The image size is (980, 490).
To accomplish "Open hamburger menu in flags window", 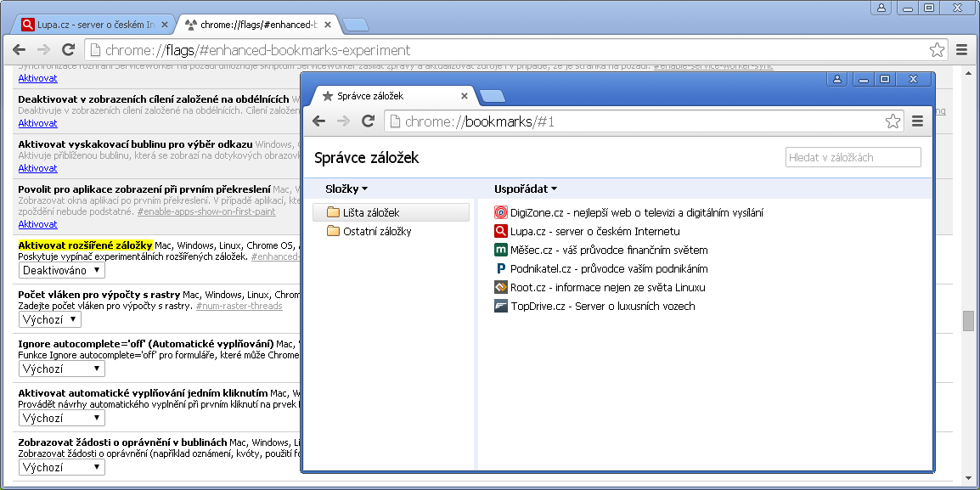I will [962, 50].
